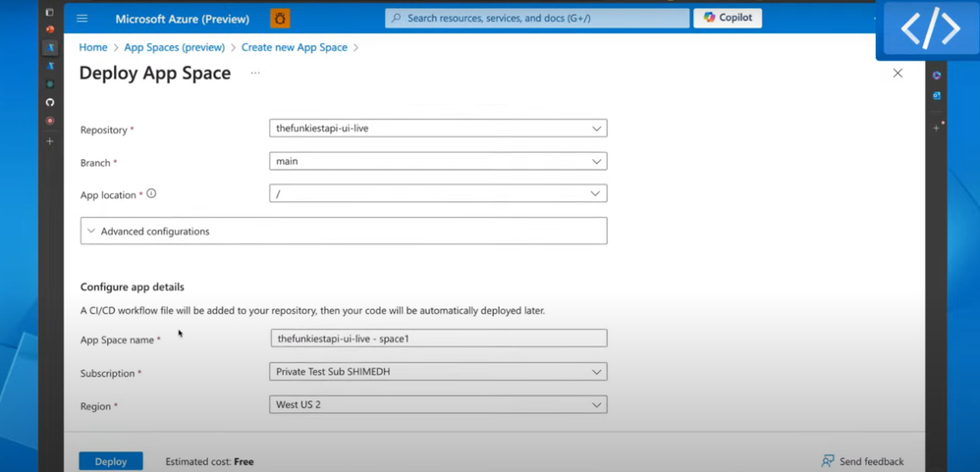
Task: Open Create new App Space breadcrumb link
Action: pyautogui.click(x=295, y=47)
